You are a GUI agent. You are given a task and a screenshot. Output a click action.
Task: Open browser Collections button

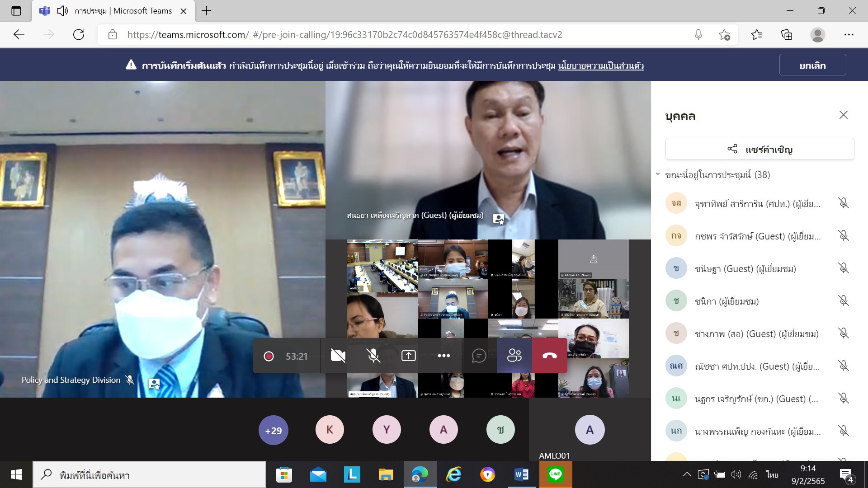787,35
